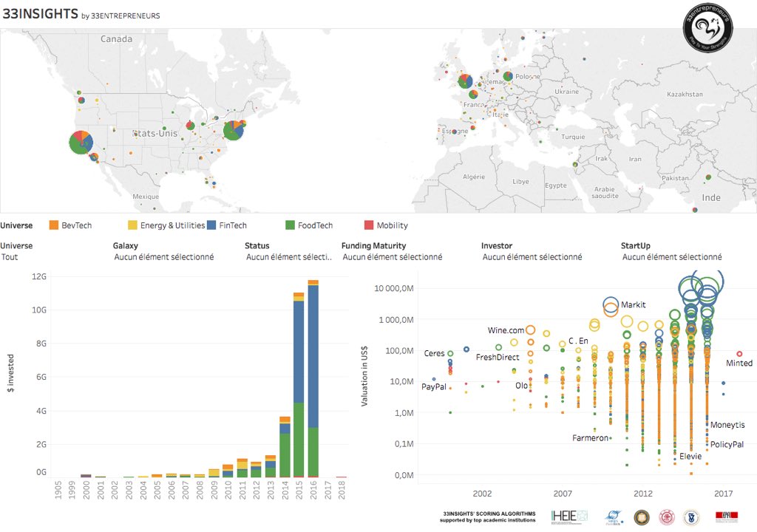Screen dimensions: 757x532
Task: Click the Kazakhstan label on map
Action: coord(685,94)
